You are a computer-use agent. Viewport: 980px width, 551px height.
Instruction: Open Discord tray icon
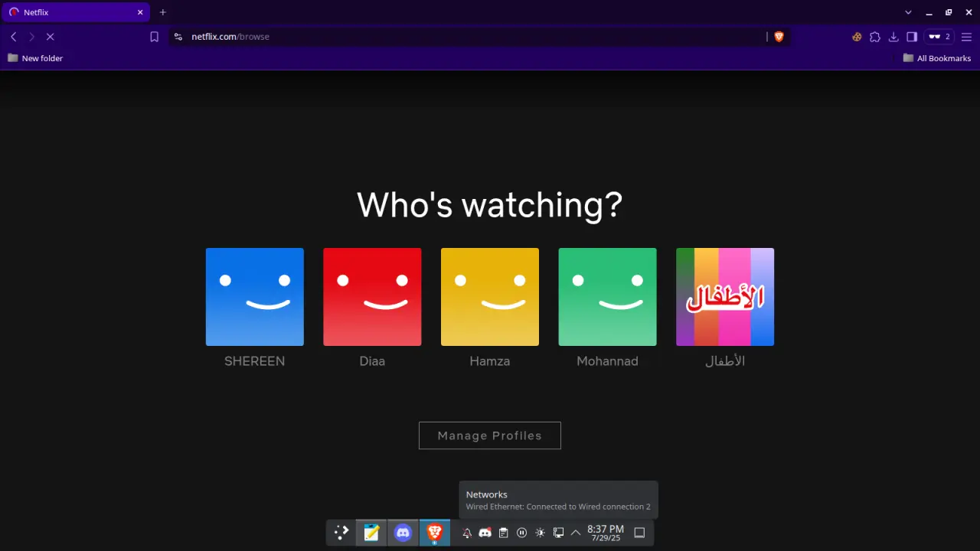click(485, 533)
